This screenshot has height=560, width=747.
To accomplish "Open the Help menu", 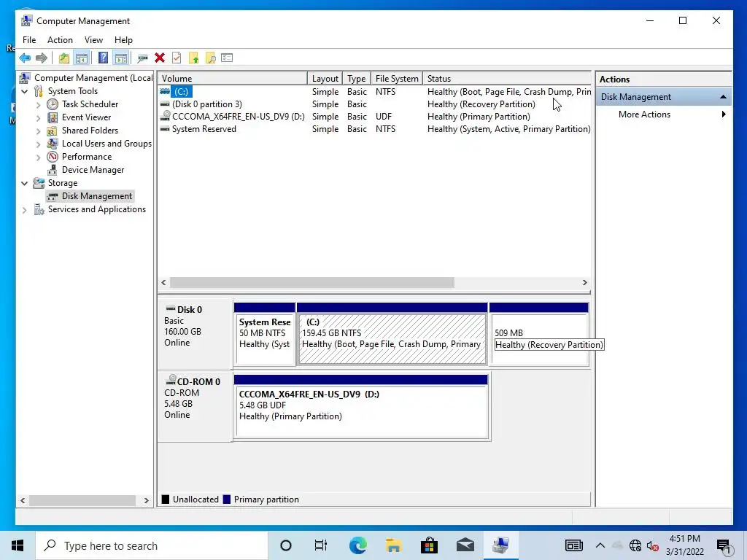I will tap(123, 40).
